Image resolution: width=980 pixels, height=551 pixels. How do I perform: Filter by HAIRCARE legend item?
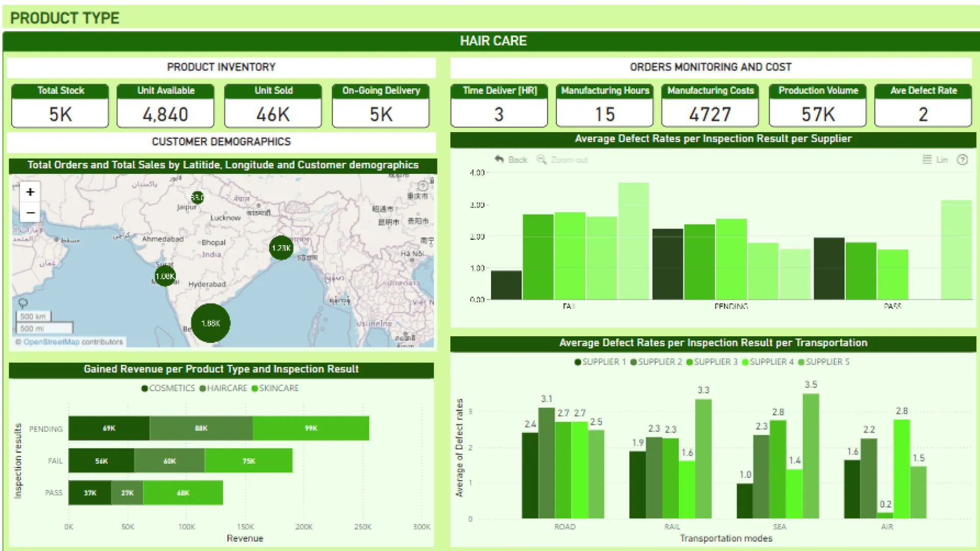tap(224, 388)
